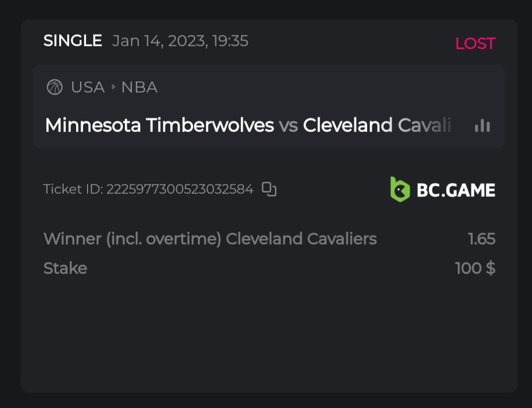Image resolution: width=532 pixels, height=408 pixels.
Task: Click the arrow between USA and NBA
Action: tap(113, 88)
